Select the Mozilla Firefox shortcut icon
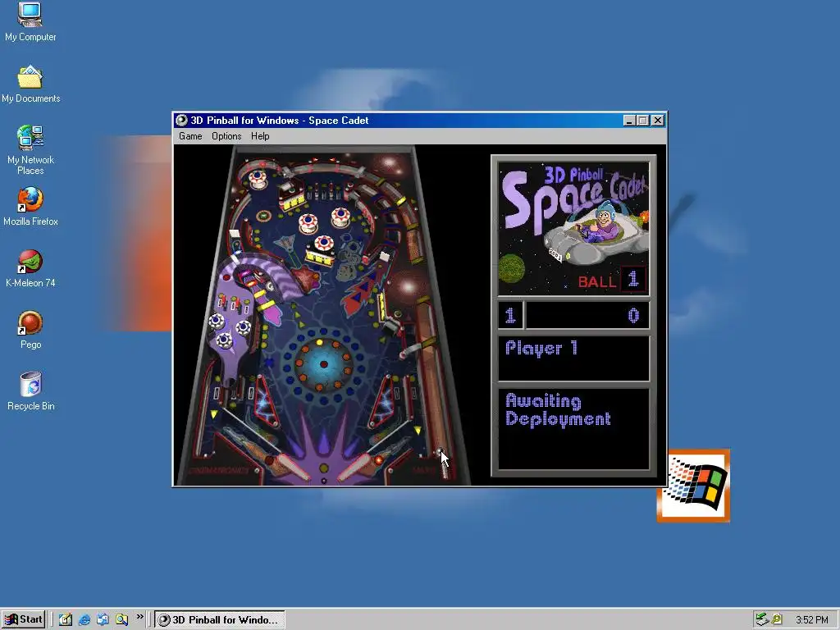Viewport: 840px width, 630px height. (x=30, y=207)
